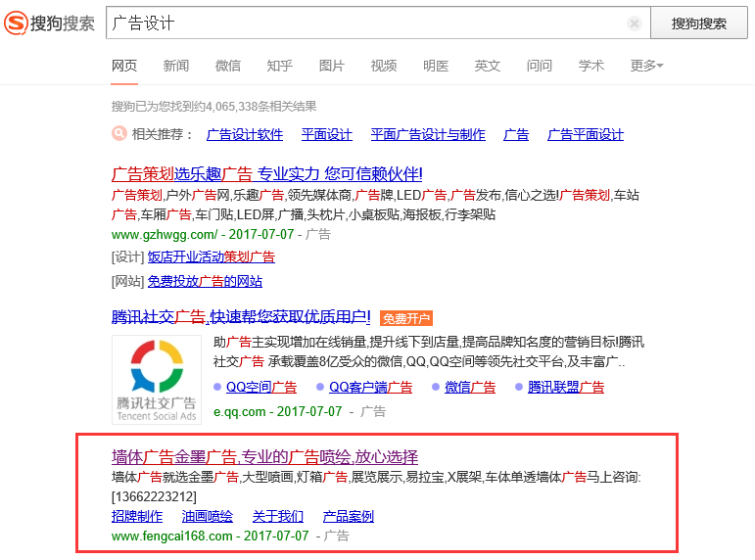Open the 微信广告 link

point(470,387)
